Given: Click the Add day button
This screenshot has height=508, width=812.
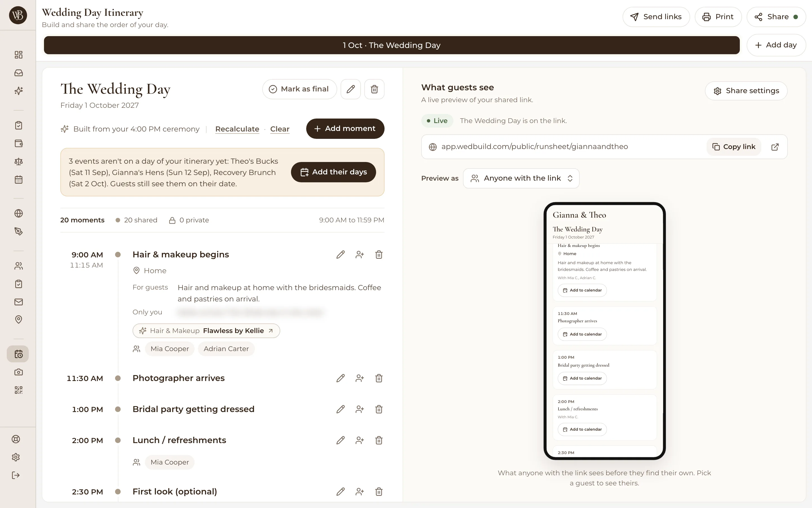Looking at the screenshot, I should (776, 45).
